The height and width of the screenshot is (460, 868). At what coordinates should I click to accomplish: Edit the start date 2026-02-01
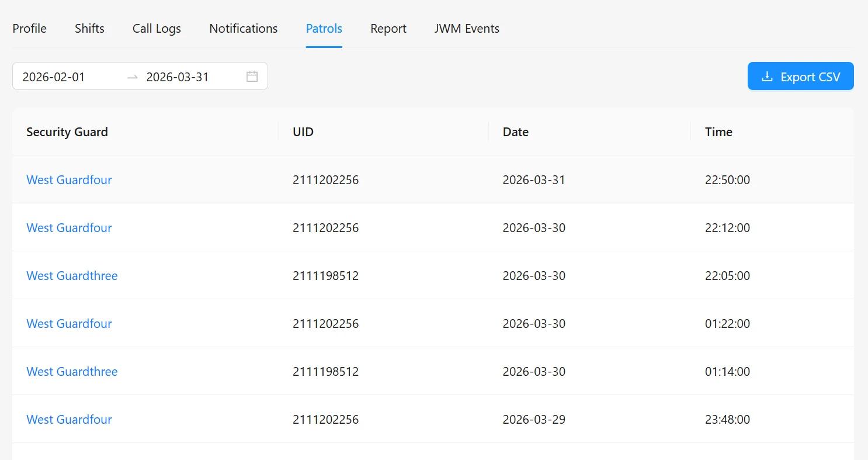pos(54,77)
